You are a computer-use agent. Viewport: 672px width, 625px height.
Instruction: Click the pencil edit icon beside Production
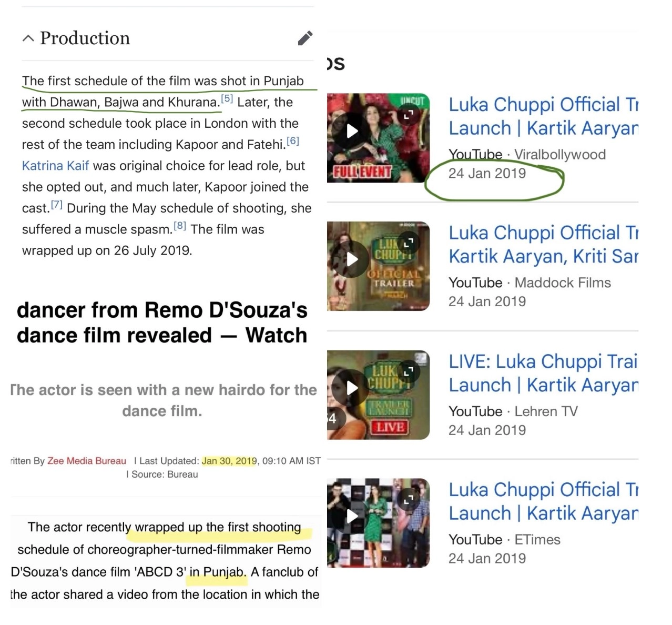(305, 38)
